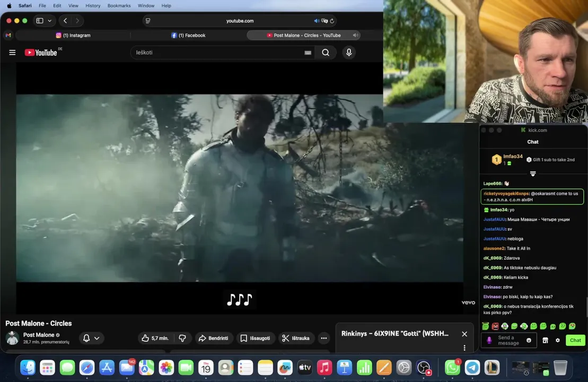Open the Safari translate icon
Screen dimensions: 588x382
coord(324,21)
